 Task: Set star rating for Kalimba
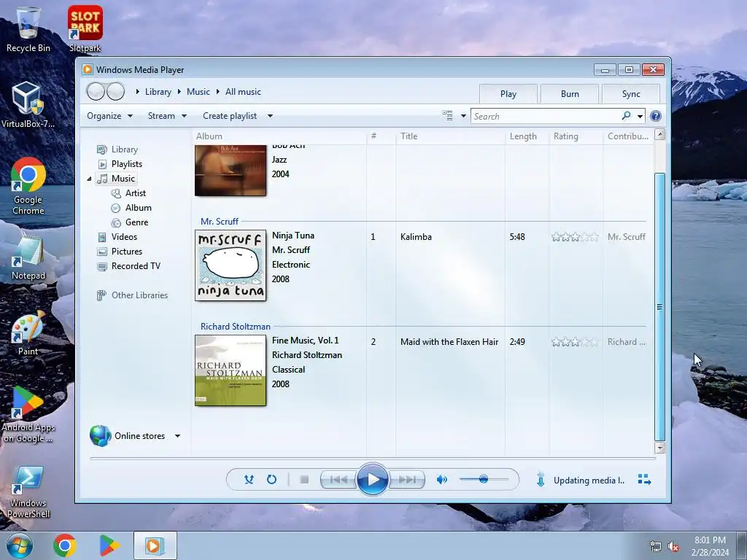[x=575, y=237]
